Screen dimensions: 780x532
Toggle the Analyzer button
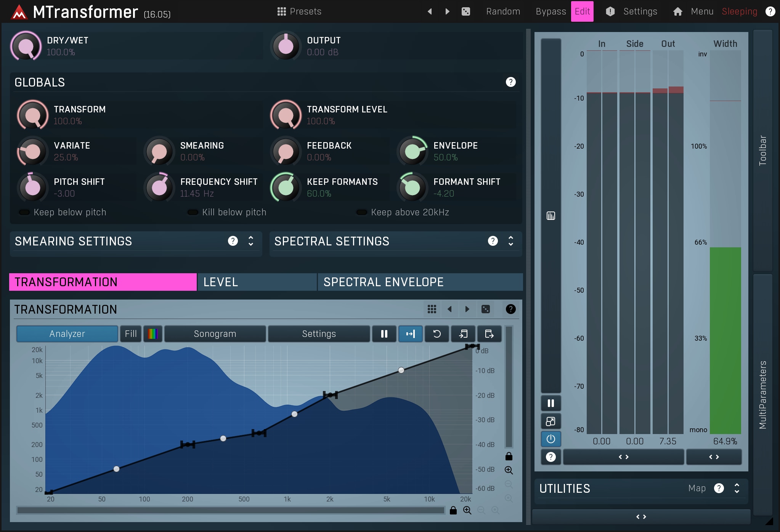point(67,334)
